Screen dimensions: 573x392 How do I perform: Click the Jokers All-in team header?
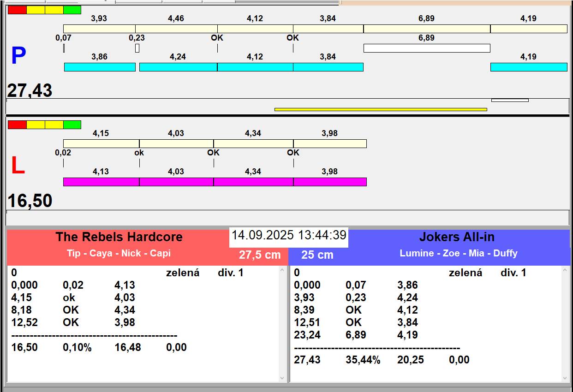tap(457, 237)
